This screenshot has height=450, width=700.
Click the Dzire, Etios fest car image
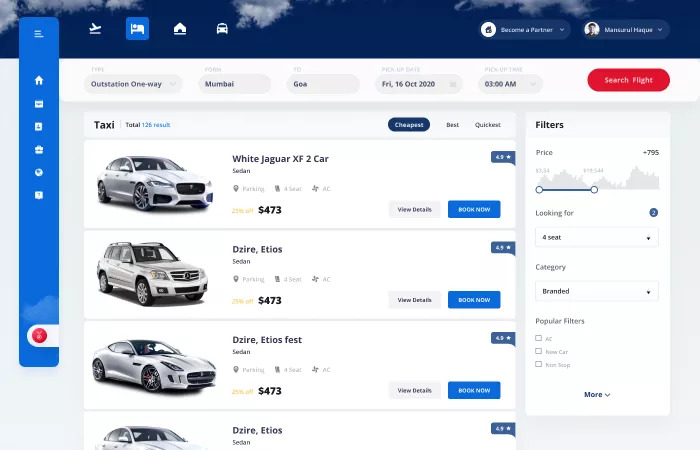pyautogui.click(x=154, y=365)
